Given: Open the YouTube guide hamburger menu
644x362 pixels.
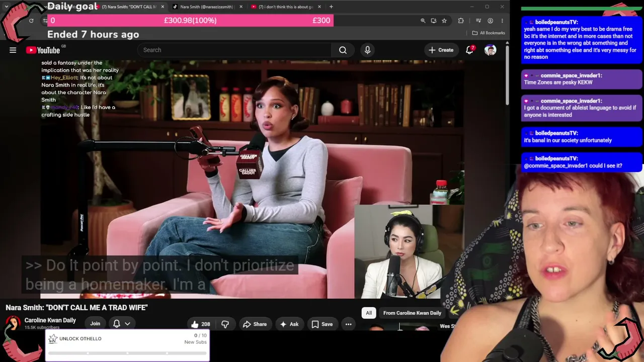Looking at the screenshot, I should [x=13, y=50].
